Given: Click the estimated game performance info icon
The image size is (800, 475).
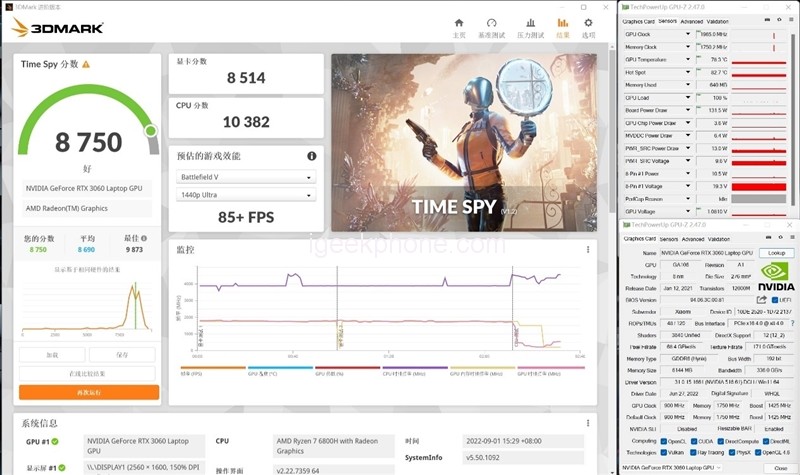Looking at the screenshot, I should [312, 156].
